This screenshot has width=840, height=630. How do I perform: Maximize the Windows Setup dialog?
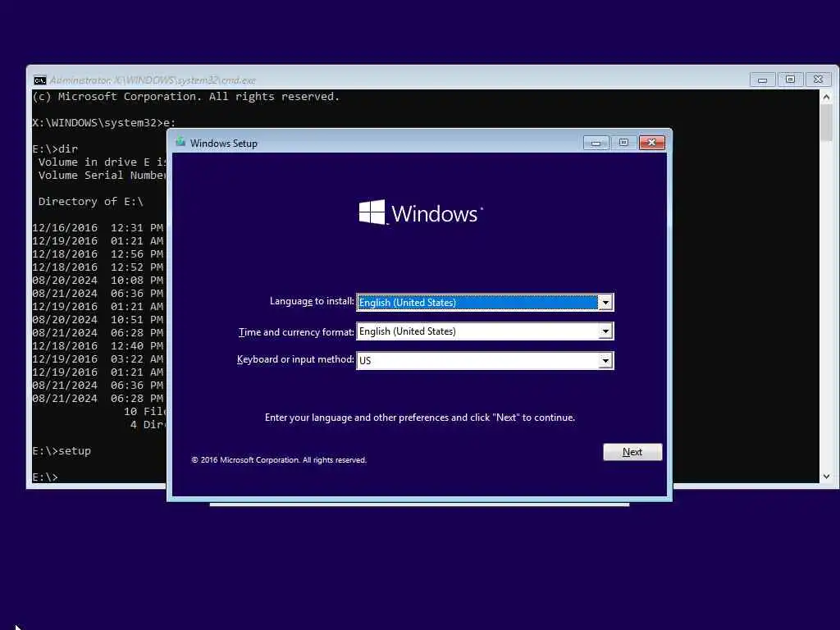pyautogui.click(x=623, y=143)
